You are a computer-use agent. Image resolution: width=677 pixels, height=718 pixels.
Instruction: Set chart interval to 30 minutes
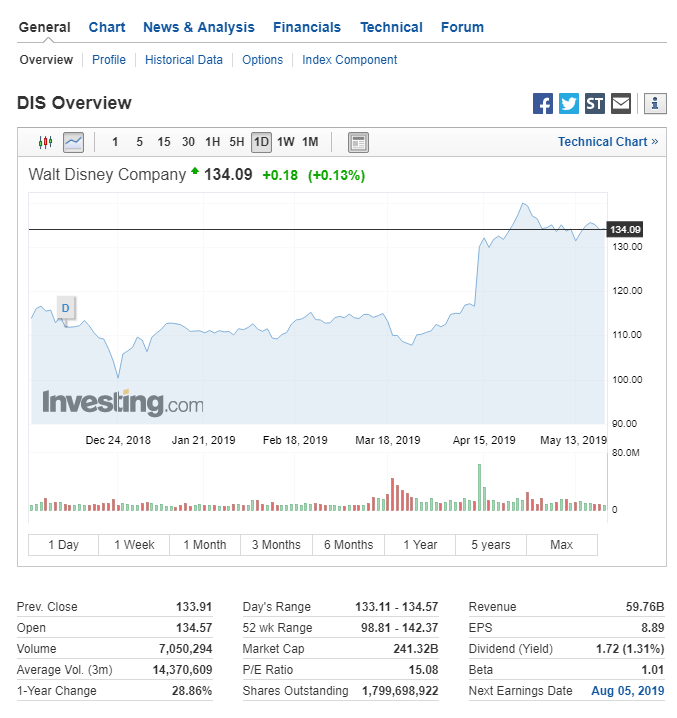point(188,142)
